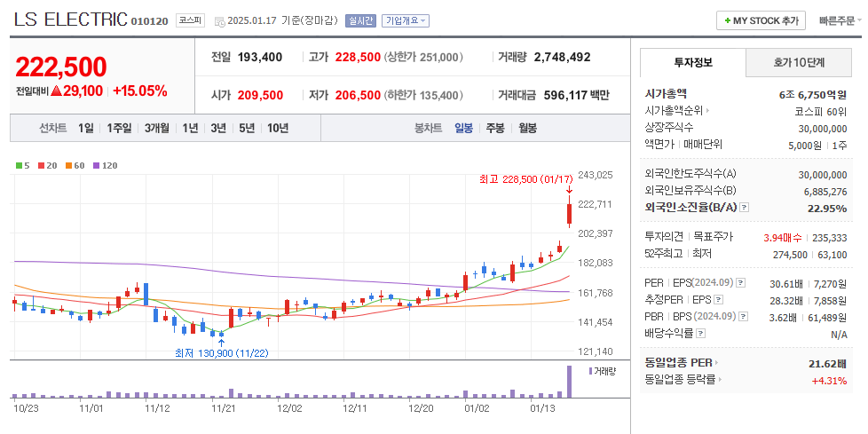Viewport: 868px width, 434px height.
Task: Show the 주봉 candlestick chart
Action: [x=495, y=129]
